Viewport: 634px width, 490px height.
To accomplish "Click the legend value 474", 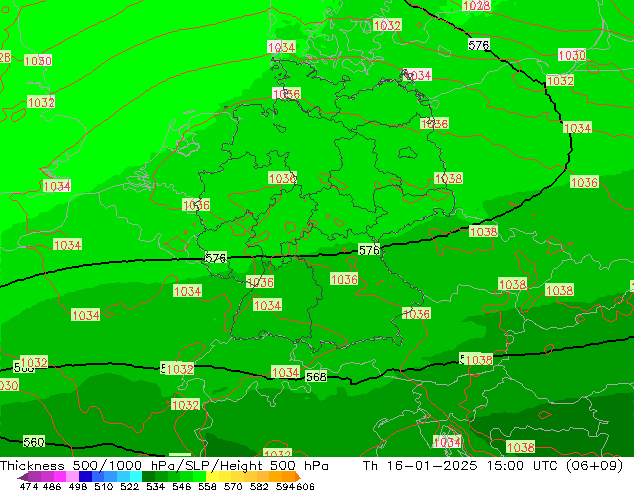I will tap(29, 486).
